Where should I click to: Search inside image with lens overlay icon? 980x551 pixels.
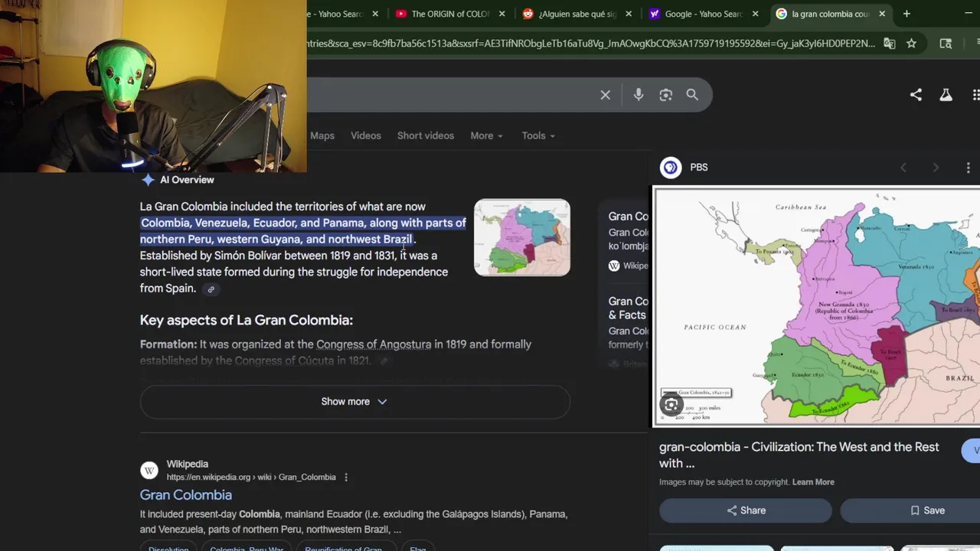[671, 405]
